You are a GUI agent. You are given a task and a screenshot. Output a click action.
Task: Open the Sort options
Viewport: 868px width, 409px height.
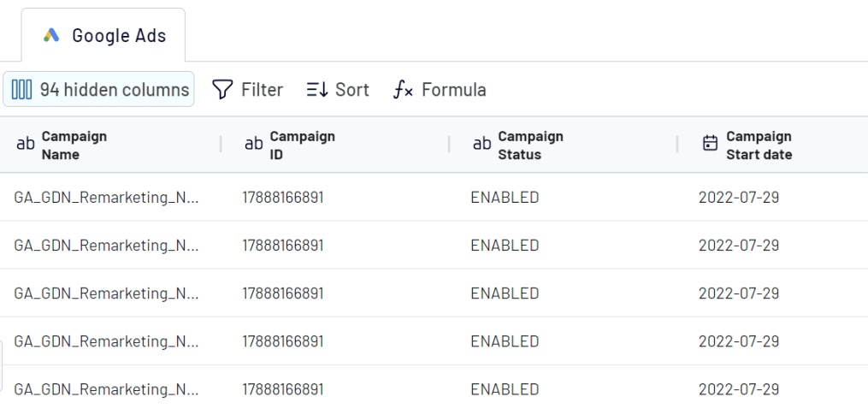tap(338, 89)
